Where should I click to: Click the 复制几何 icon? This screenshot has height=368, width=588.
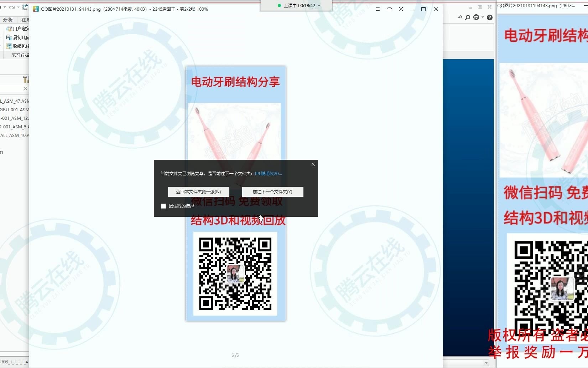click(9, 37)
